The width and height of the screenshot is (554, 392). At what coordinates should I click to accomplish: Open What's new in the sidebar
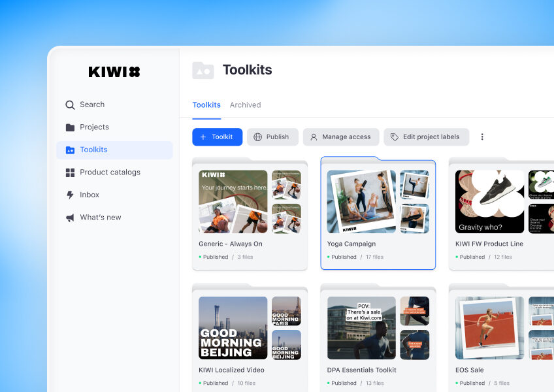tap(114, 218)
